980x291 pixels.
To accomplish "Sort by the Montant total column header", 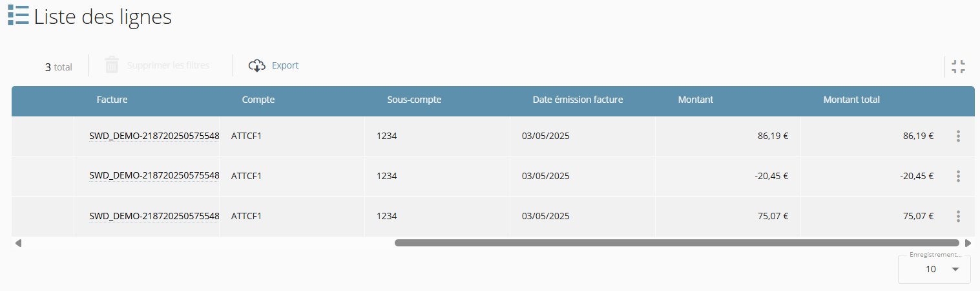I will tap(851, 100).
